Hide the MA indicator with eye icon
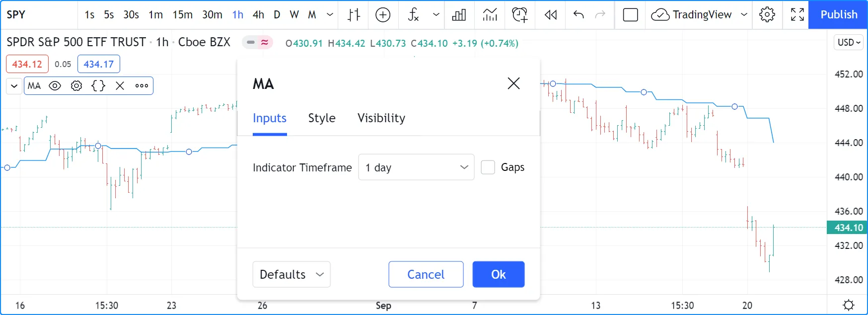The height and width of the screenshot is (315, 868). (x=55, y=85)
